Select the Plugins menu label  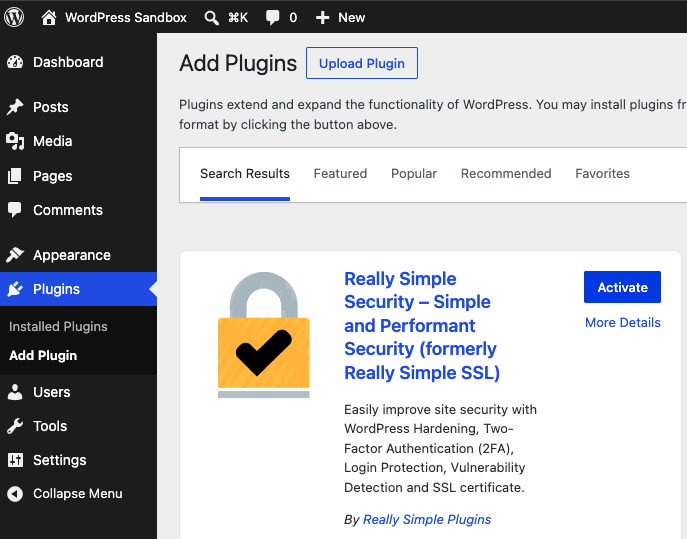tap(57, 289)
